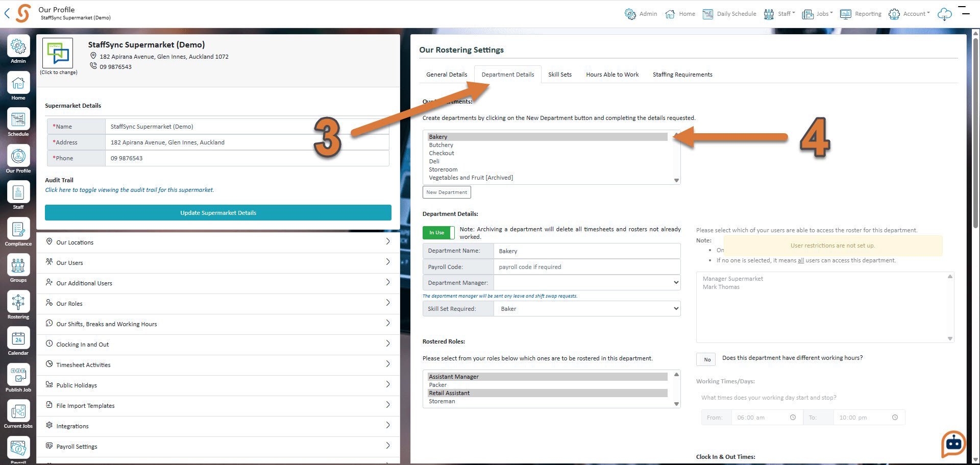The height and width of the screenshot is (465, 980).
Task: Click the Home house icon in top navigation
Action: [670, 14]
